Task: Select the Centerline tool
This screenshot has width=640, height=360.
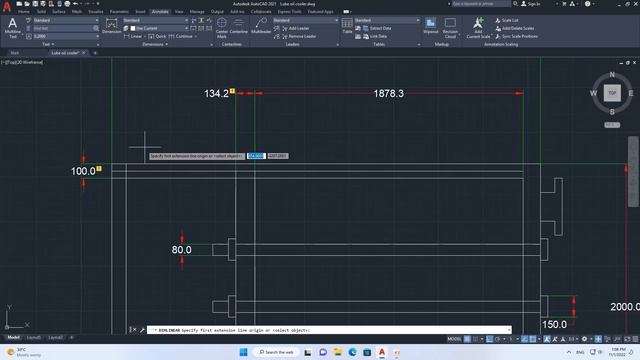Action: [x=239, y=26]
